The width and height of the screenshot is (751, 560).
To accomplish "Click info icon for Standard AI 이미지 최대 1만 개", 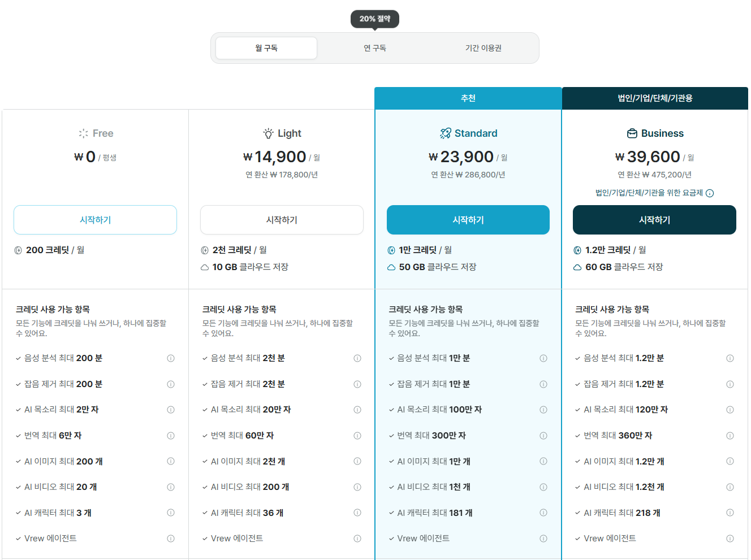I will point(543,461).
